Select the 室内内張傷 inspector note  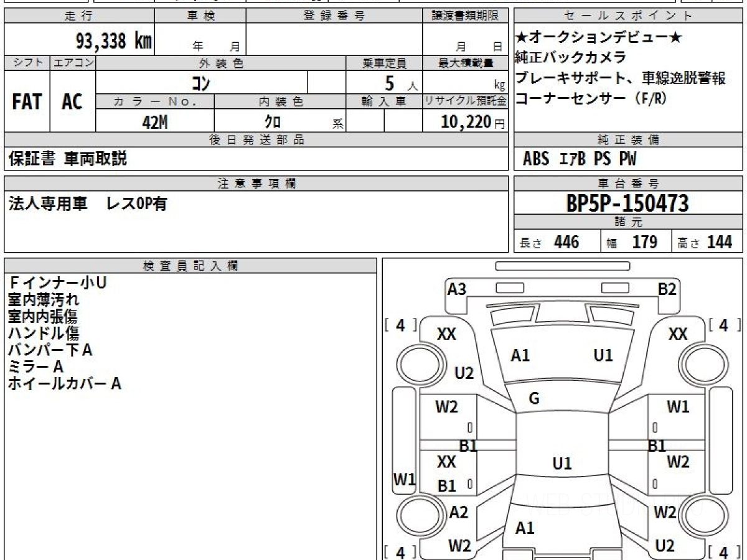(44, 317)
